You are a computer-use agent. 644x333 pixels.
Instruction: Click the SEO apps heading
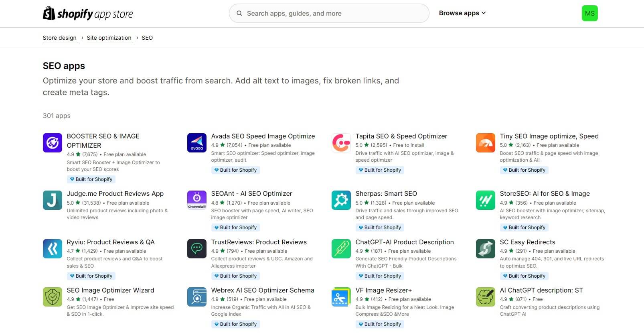[64, 66]
